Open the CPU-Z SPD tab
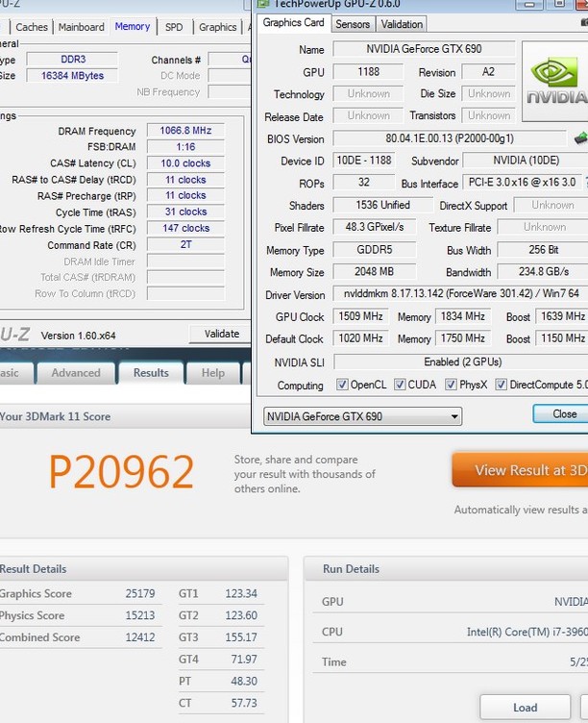The image size is (588, 723). tap(174, 27)
